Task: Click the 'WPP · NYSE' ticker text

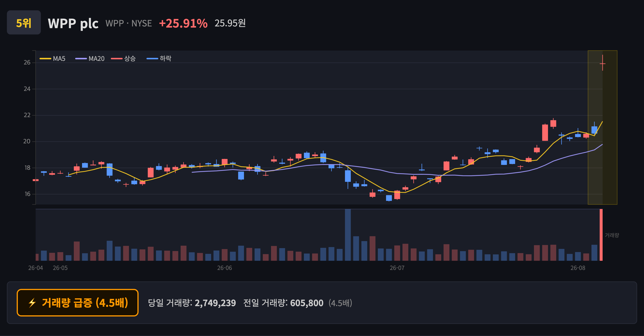Action: pos(129,24)
